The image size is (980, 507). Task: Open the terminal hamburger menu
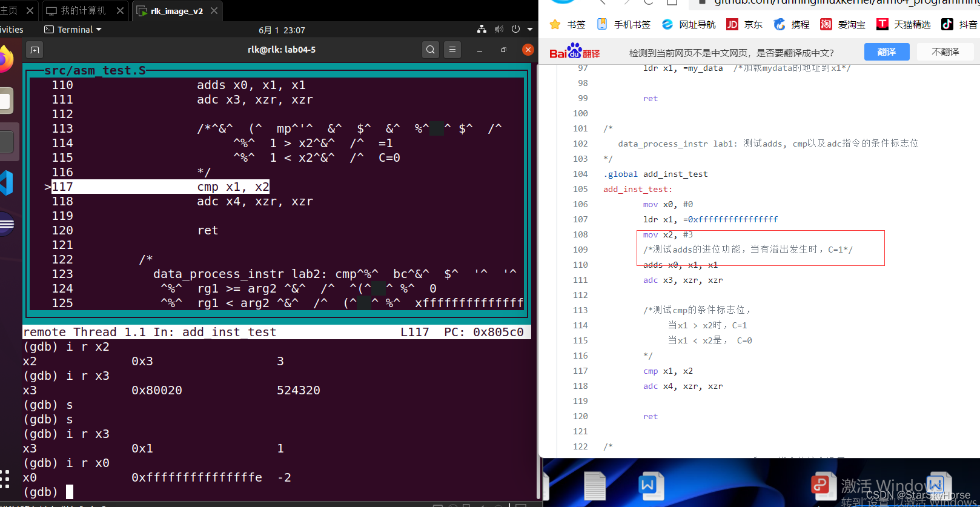pos(452,50)
